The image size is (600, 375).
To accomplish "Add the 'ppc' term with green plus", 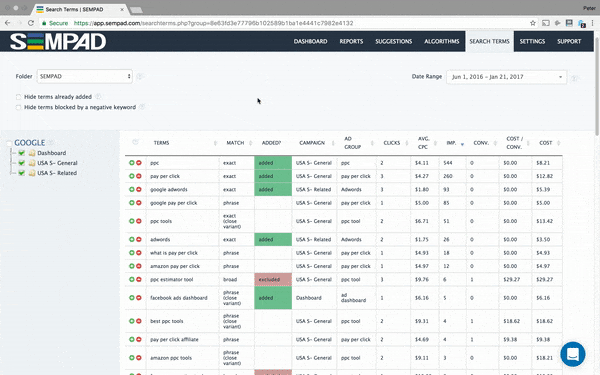I will (132, 163).
